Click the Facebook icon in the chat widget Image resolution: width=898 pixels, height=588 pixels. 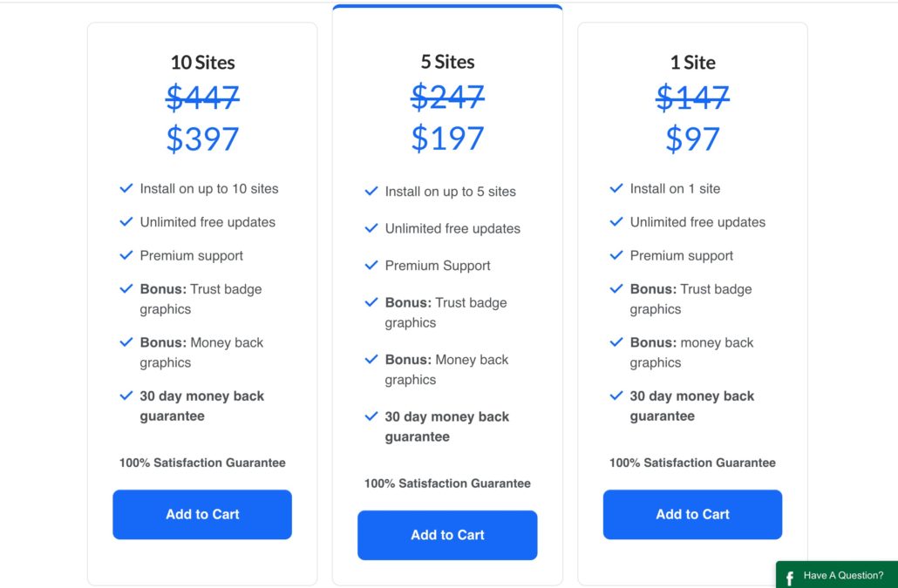(787, 578)
